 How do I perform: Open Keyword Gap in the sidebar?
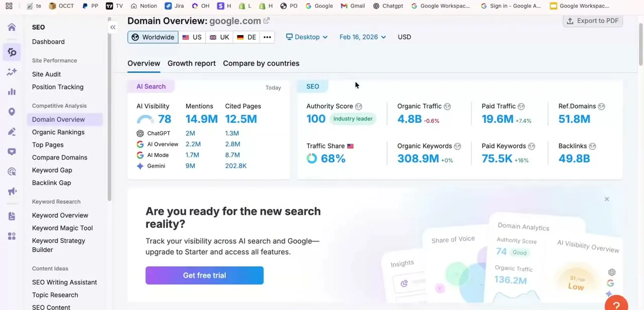tap(52, 170)
